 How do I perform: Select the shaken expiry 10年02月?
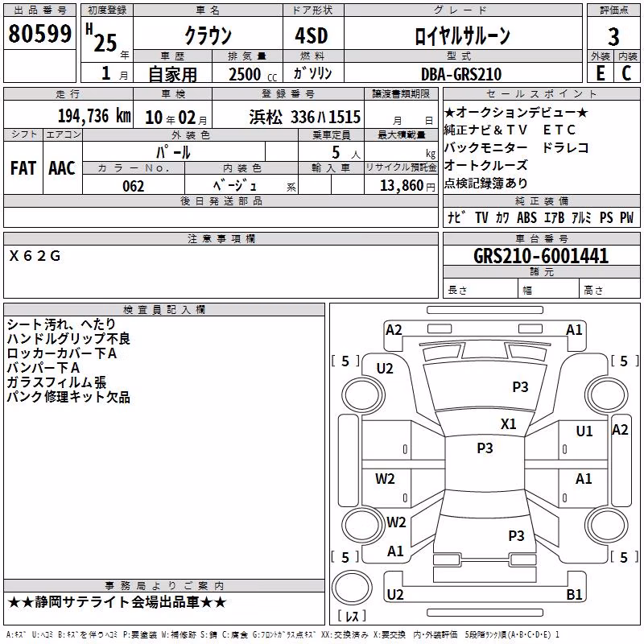pyautogui.click(x=176, y=118)
